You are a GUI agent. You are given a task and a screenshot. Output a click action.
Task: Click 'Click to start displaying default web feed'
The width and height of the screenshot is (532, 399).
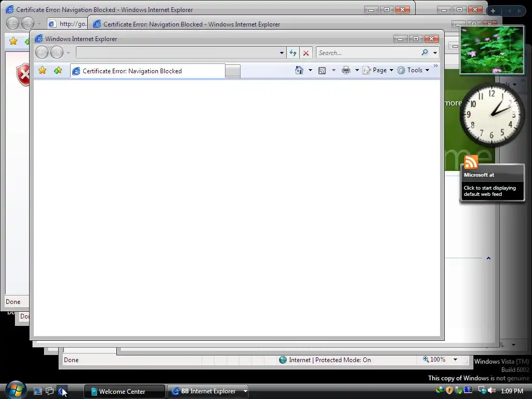tap(489, 191)
